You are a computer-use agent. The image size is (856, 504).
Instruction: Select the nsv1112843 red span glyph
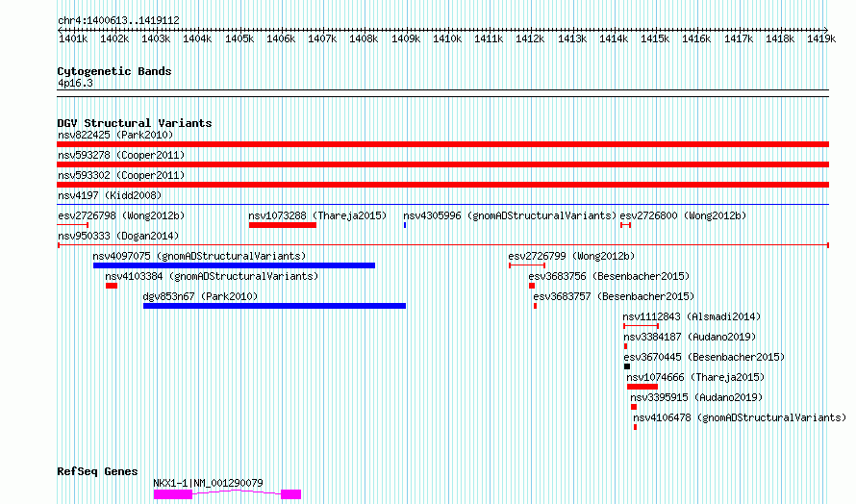pyautogui.click(x=641, y=326)
